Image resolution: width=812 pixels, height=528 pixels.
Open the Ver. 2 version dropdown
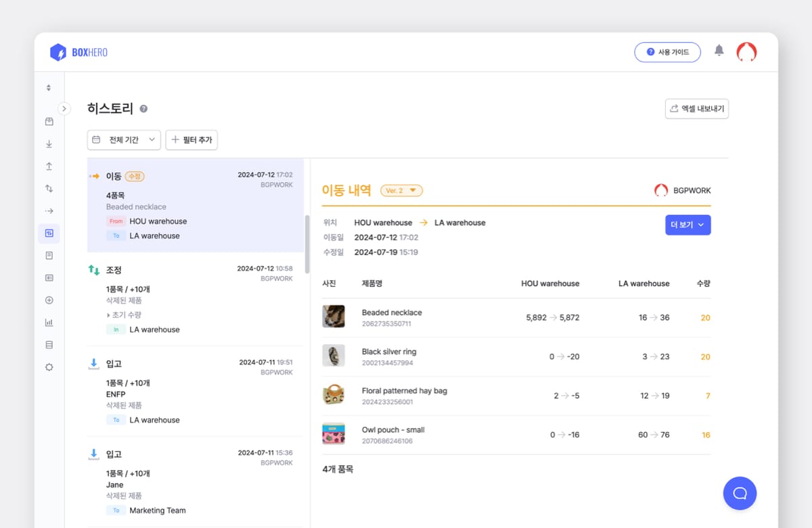coord(401,191)
